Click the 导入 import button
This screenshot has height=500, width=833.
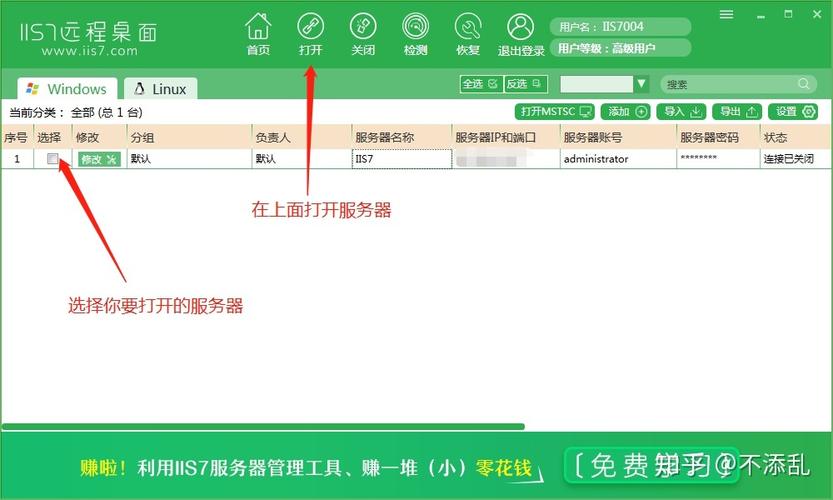click(682, 112)
